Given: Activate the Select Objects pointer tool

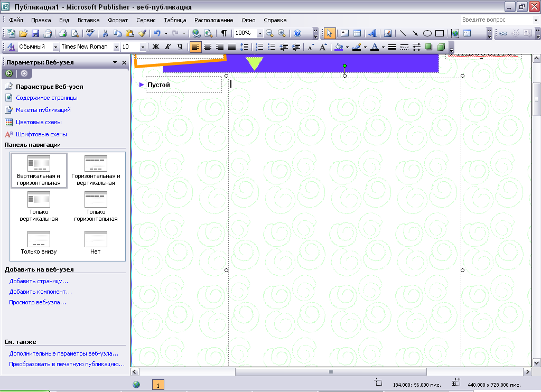Looking at the screenshot, I should pyautogui.click(x=329, y=33).
